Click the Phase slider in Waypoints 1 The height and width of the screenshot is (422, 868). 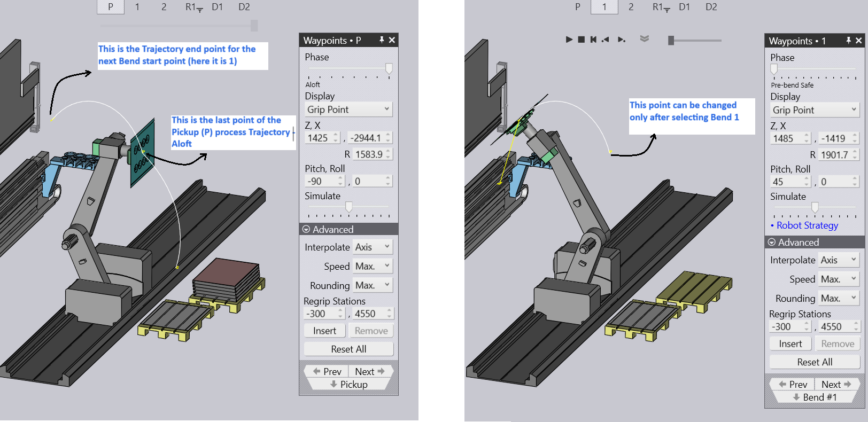(x=814, y=71)
